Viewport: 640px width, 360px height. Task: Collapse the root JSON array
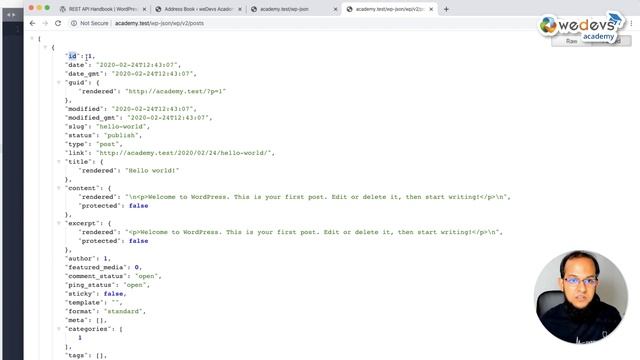[x=32, y=38]
